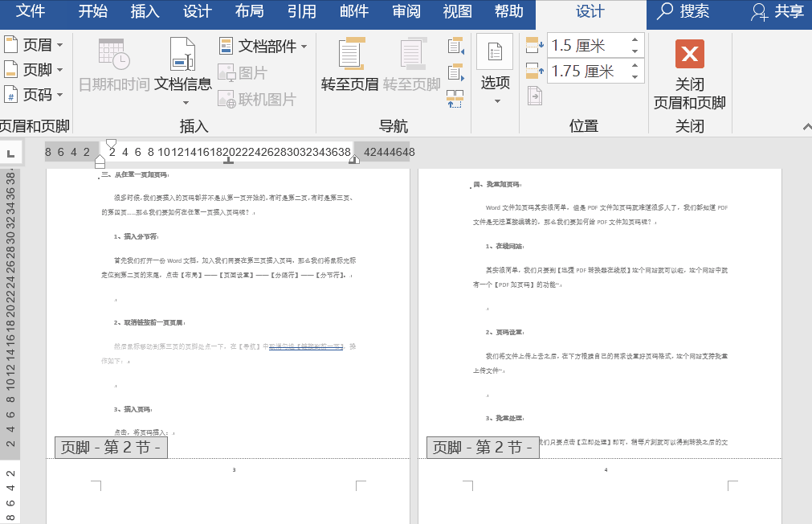Click the 日期和时间 calendar icon
This screenshot has width=812, height=524.
point(114,54)
